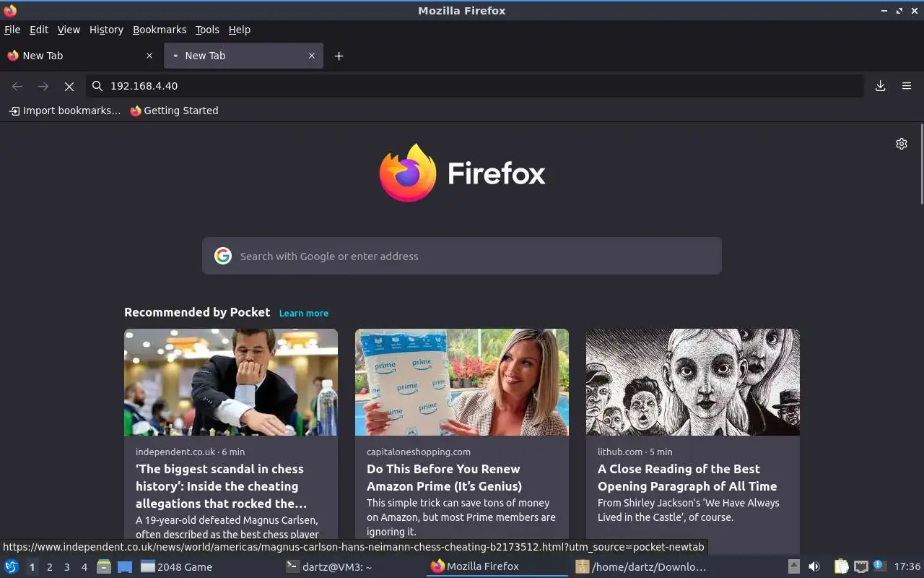Image resolution: width=924 pixels, height=578 pixels.
Task: Open the chess scandal article thumbnail
Action: click(x=231, y=382)
